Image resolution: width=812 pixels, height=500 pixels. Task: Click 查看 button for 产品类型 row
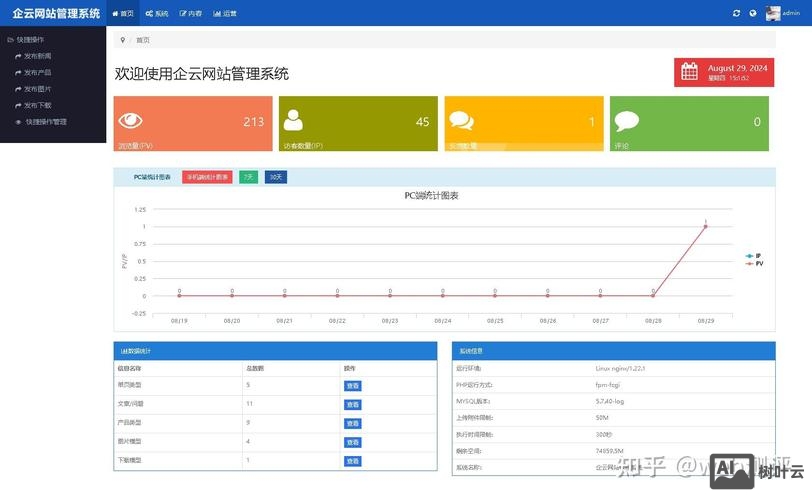(x=353, y=423)
